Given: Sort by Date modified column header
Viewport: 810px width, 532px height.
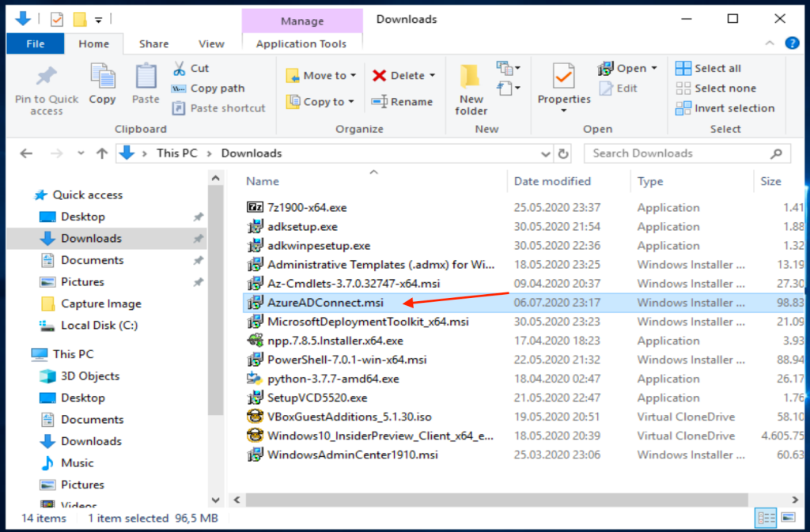Looking at the screenshot, I should [x=552, y=181].
